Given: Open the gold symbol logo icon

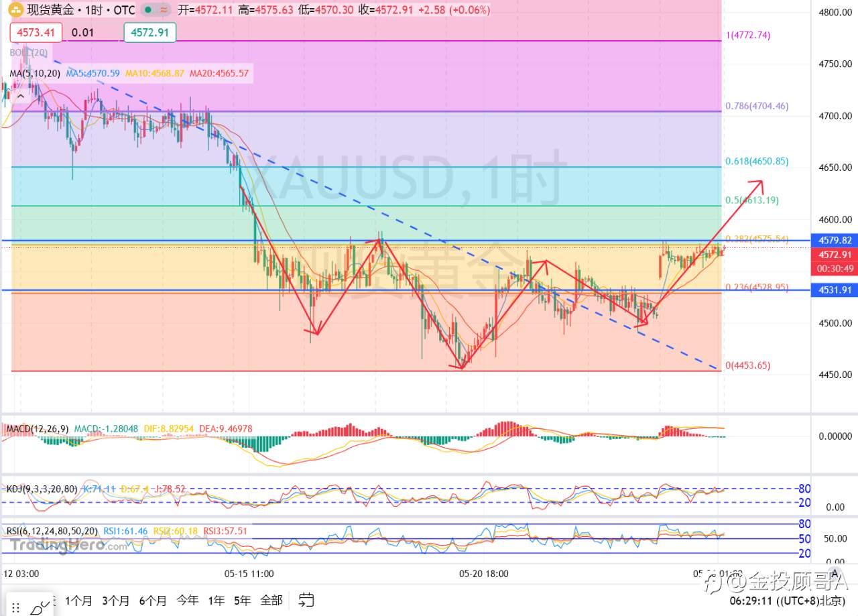Looking at the screenshot, I should 15,10.
